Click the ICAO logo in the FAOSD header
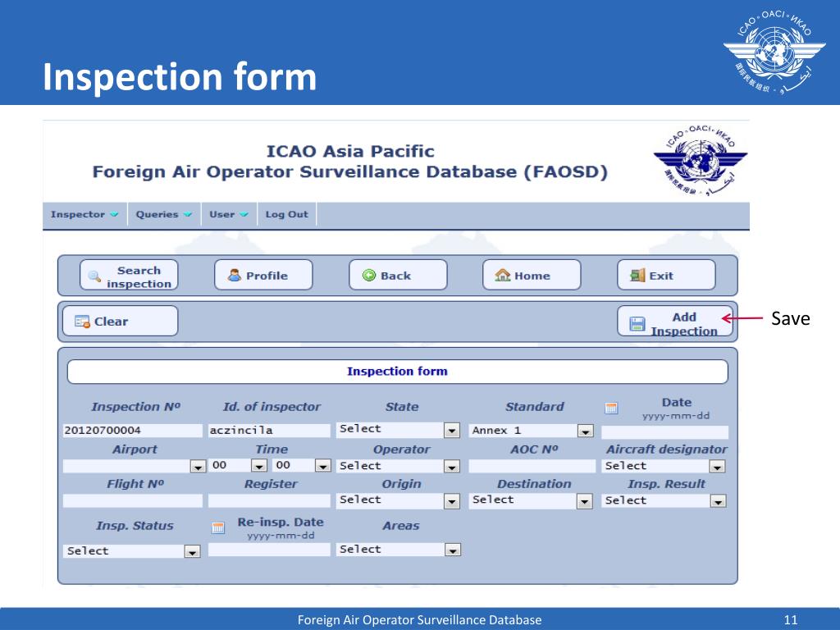The height and width of the screenshot is (630, 840). [x=701, y=160]
